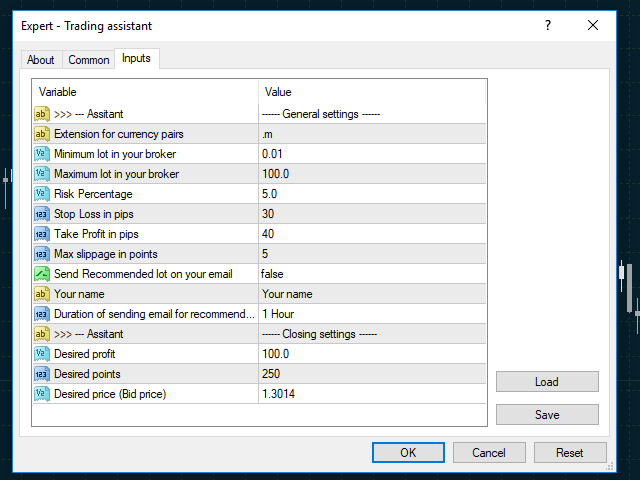Click the icon next to Desired price (Bid price)
Viewport: 640px width, 480px height.
(42, 394)
